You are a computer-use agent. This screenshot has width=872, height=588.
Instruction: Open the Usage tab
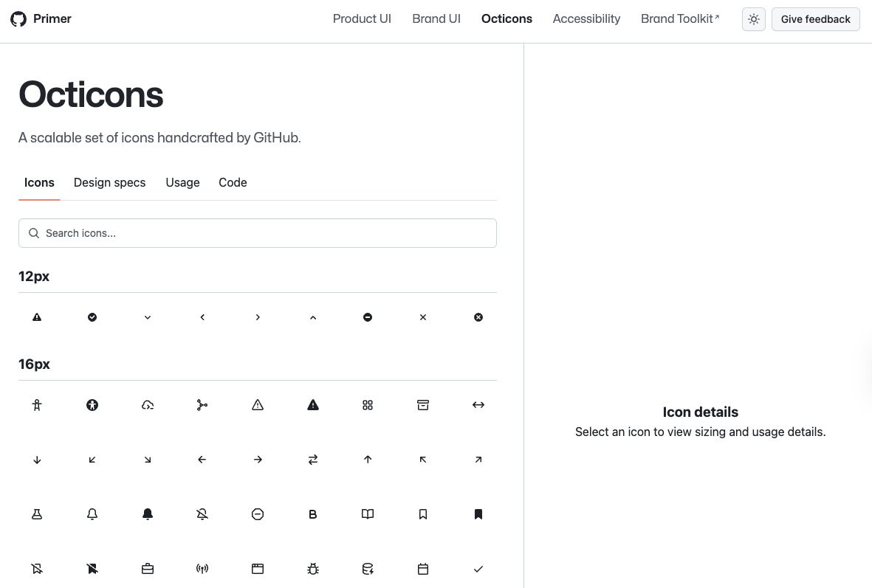tap(182, 183)
